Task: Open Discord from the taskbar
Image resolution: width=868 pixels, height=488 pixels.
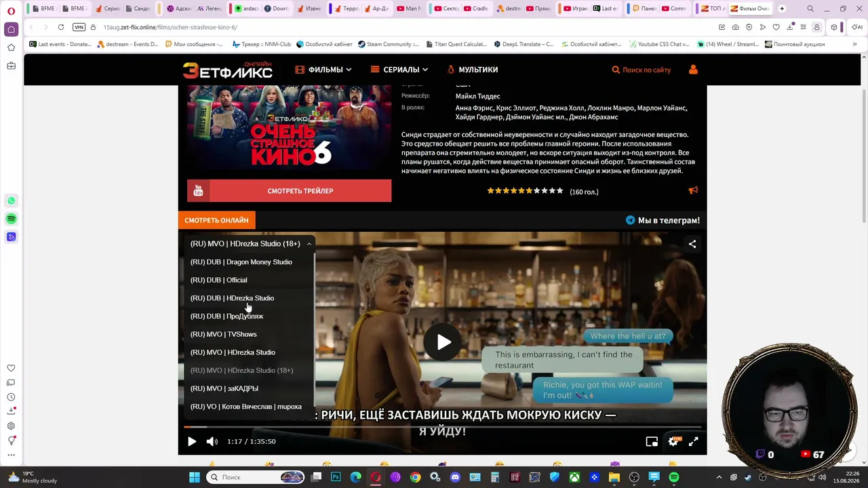Action: pyautogui.click(x=455, y=477)
